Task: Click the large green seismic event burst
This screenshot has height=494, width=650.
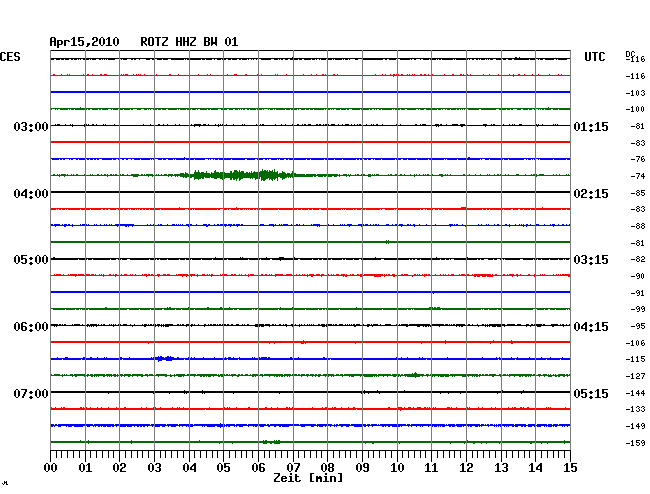Action: pos(238,175)
